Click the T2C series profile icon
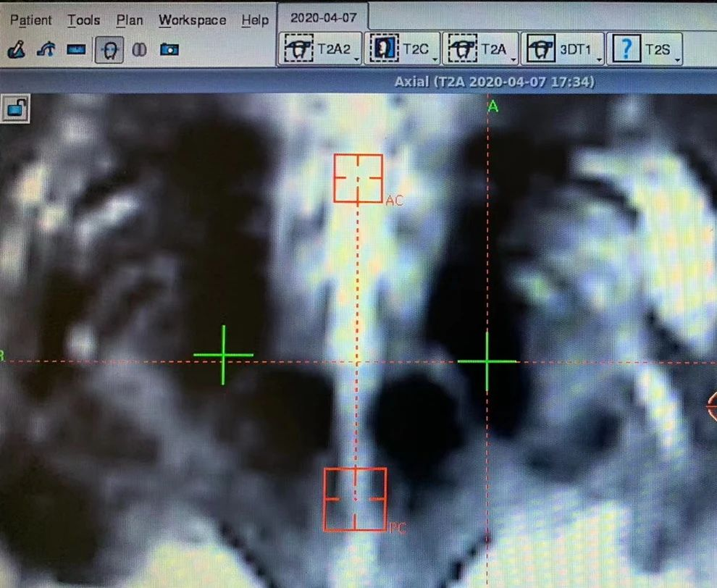The height and width of the screenshot is (588, 717). 384,48
